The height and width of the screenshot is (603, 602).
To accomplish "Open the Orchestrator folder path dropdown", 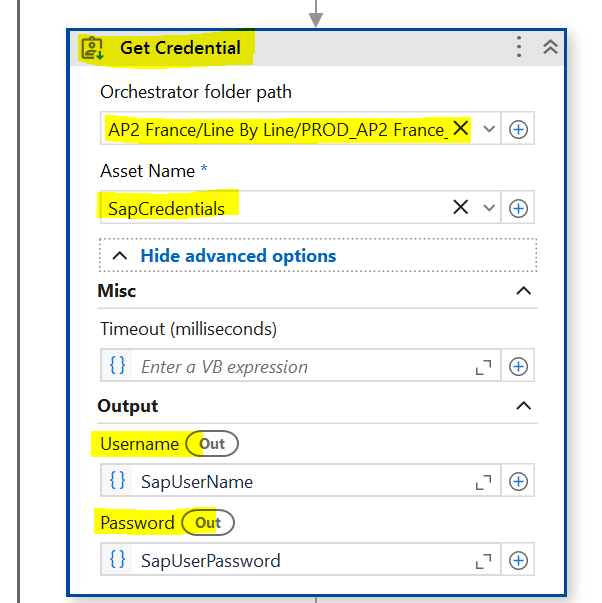I will pos(489,129).
